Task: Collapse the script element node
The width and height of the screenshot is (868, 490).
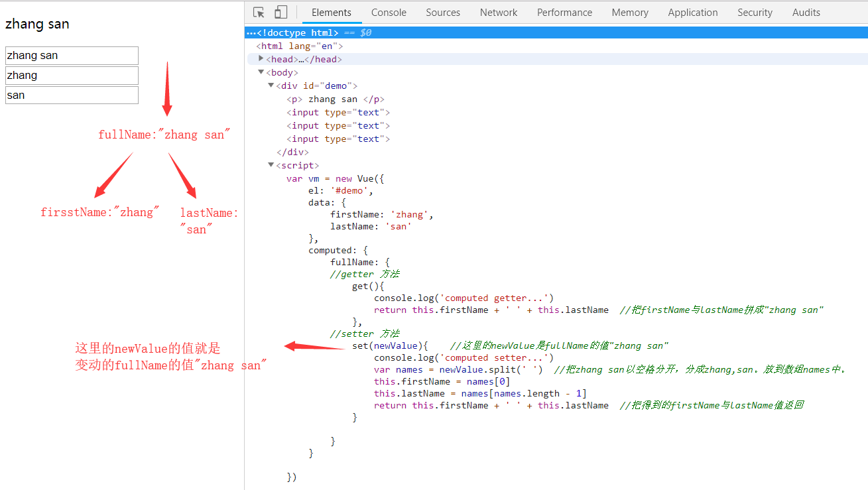Action: [x=271, y=165]
